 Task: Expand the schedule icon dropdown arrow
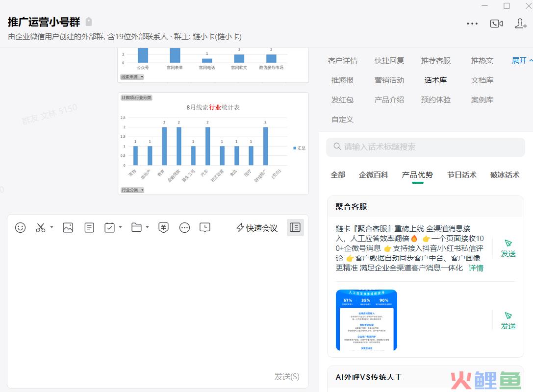pos(120,227)
